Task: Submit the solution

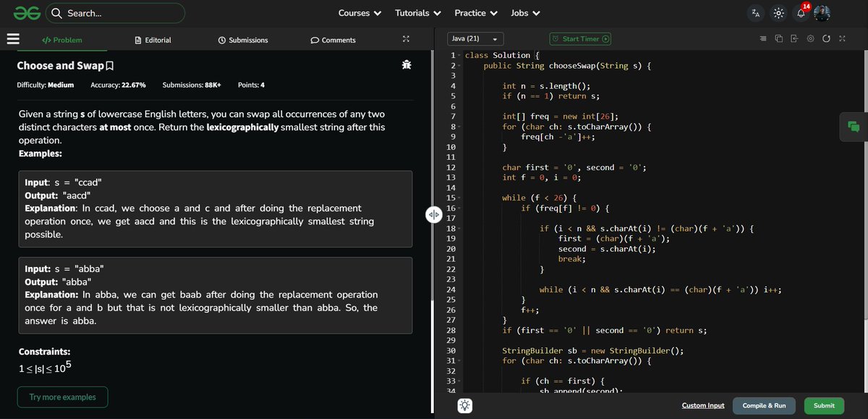Action: 824,406
